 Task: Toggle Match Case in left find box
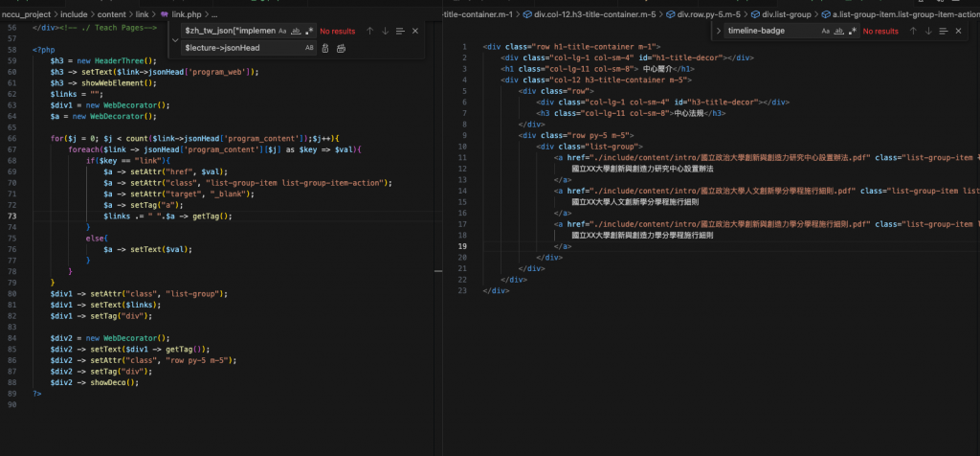point(282,31)
